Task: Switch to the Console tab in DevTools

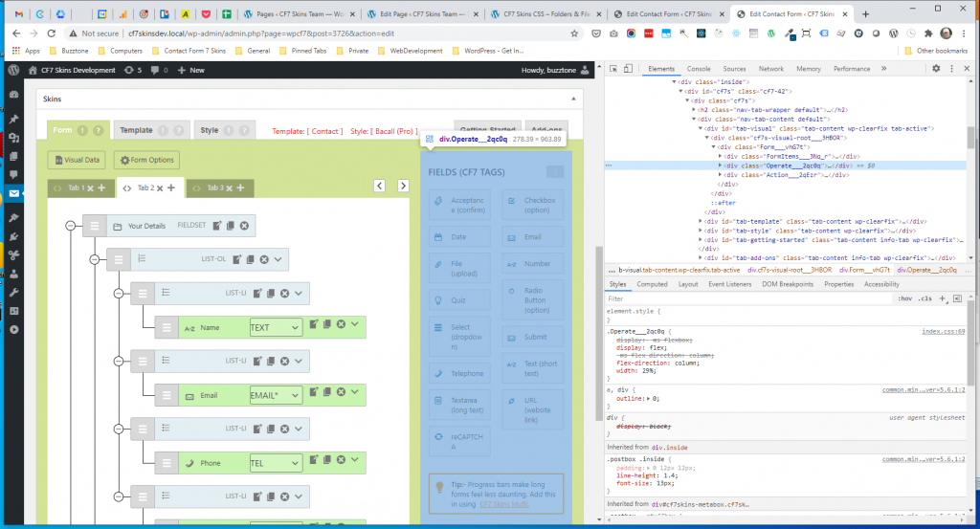Action: (699, 69)
